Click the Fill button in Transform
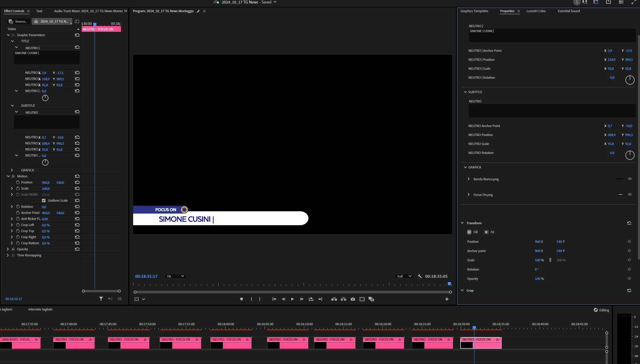The height and width of the screenshot is (364, 640). [x=472, y=232]
